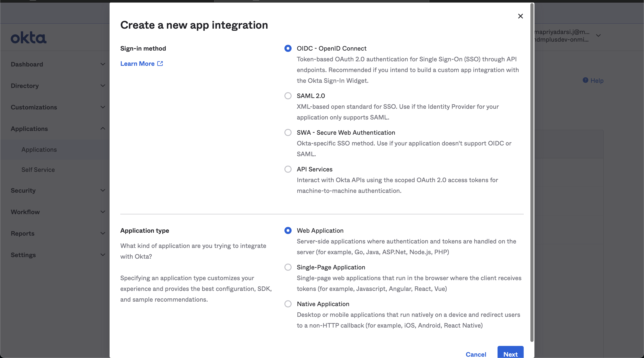644x358 pixels.
Task: Open the Learn More link
Action: (138, 64)
